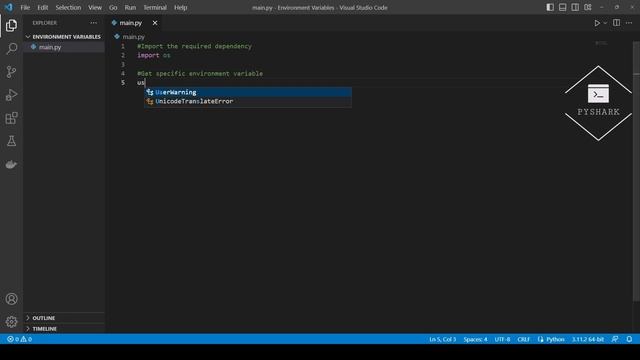
Task: Open errors and warnings in status bar
Action: coord(20,339)
